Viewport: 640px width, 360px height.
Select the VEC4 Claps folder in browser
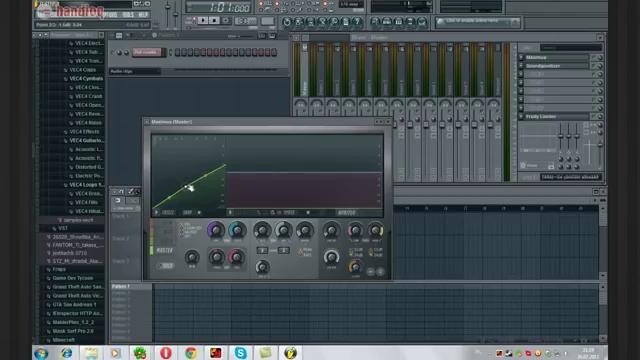point(82,70)
